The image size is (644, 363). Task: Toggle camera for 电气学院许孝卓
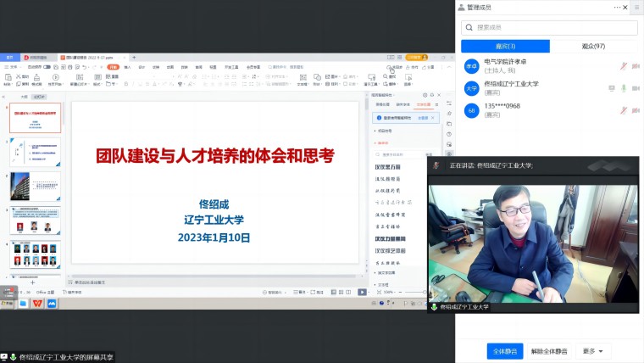pyautogui.click(x=636, y=66)
